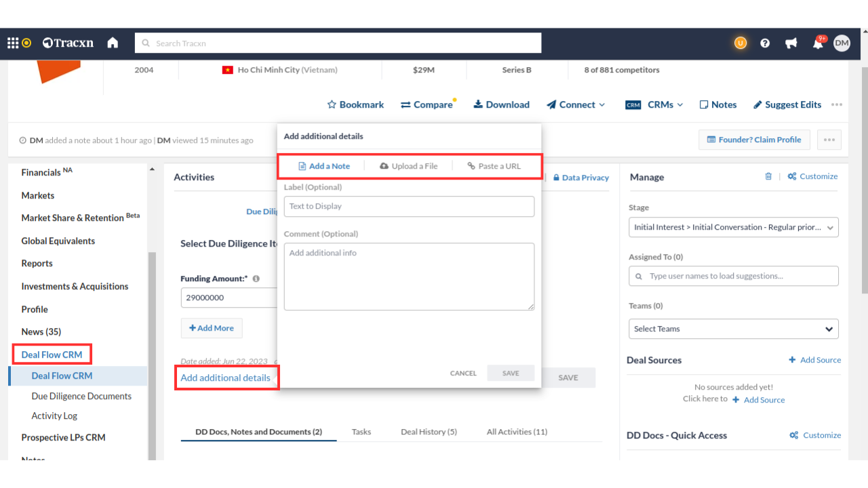Switch to the Upload a File tab
Screen dimensions: 868x488
click(x=408, y=166)
